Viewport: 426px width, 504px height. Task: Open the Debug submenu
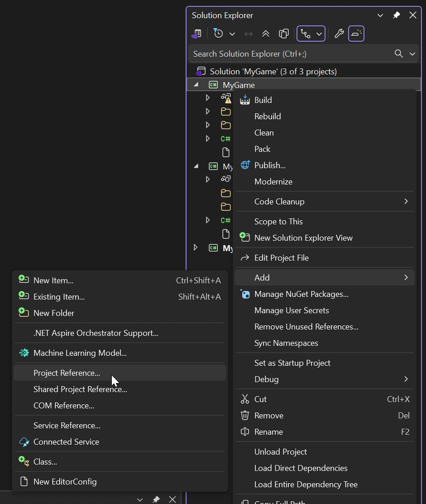coord(325,379)
